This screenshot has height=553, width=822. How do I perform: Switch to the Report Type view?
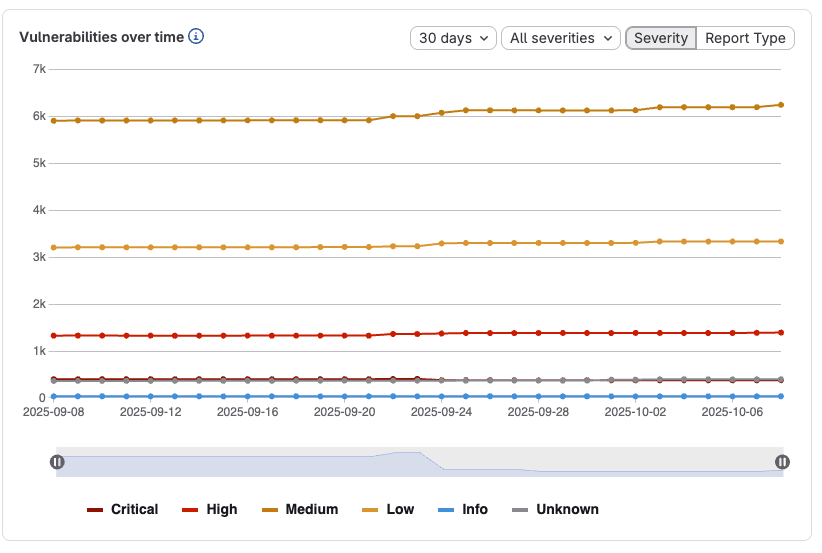tap(745, 38)
